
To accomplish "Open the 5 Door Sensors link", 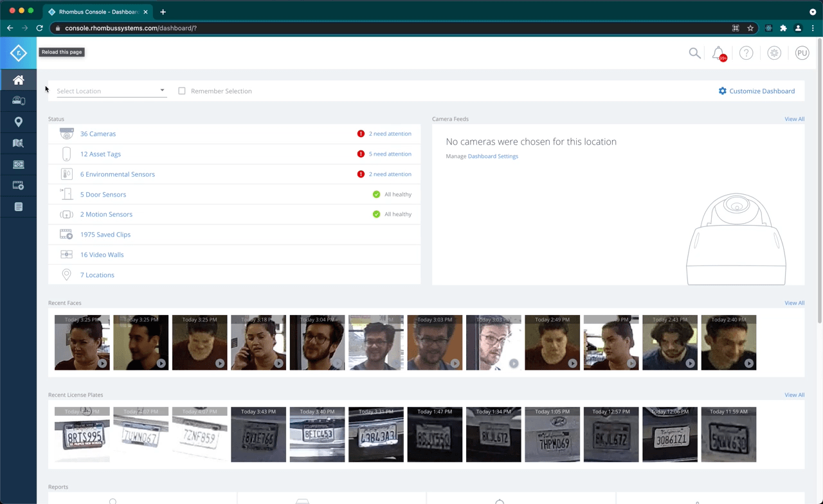I will point(103,194).
